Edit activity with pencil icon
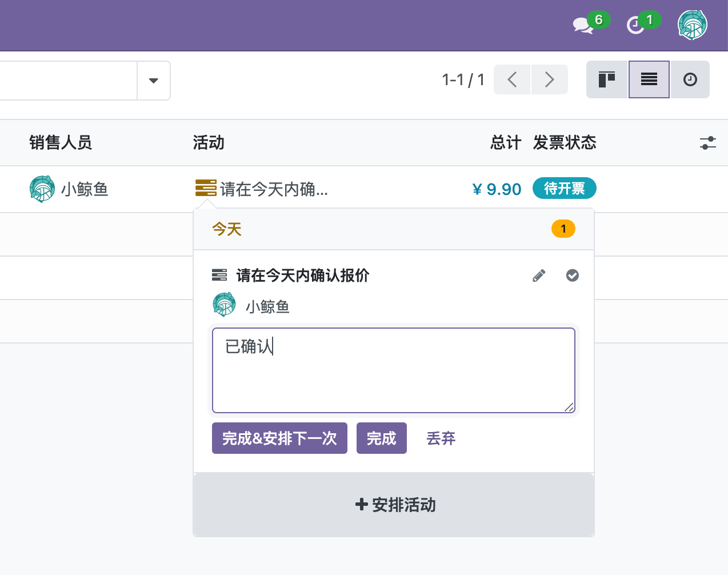728x575 pixels. [x=539, y=276]
